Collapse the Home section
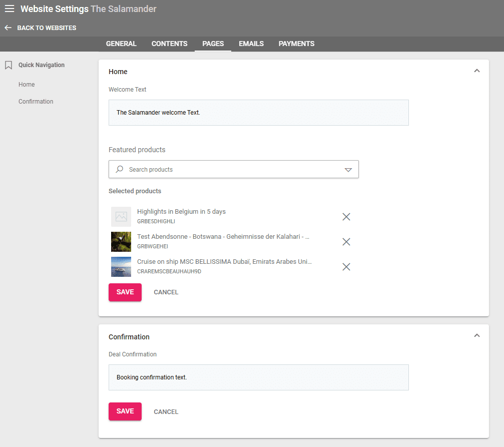 pyautogui.click(x=476, y=71)
